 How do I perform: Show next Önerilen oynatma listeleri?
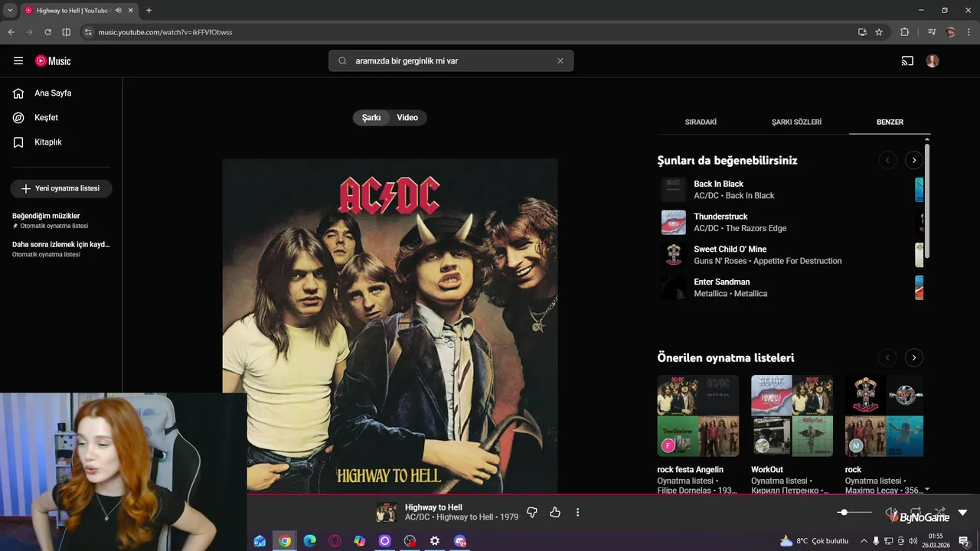click(x=913, y=357)
